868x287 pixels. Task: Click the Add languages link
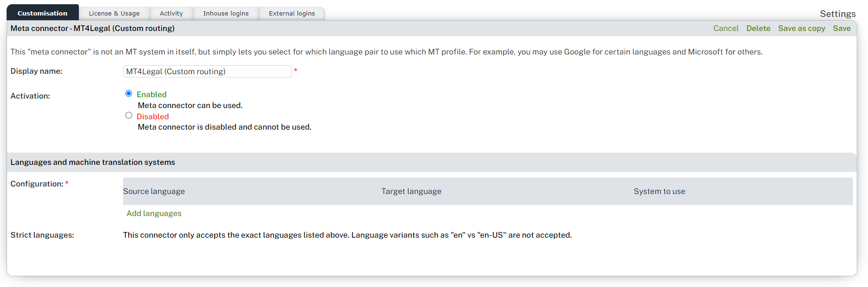154,213
